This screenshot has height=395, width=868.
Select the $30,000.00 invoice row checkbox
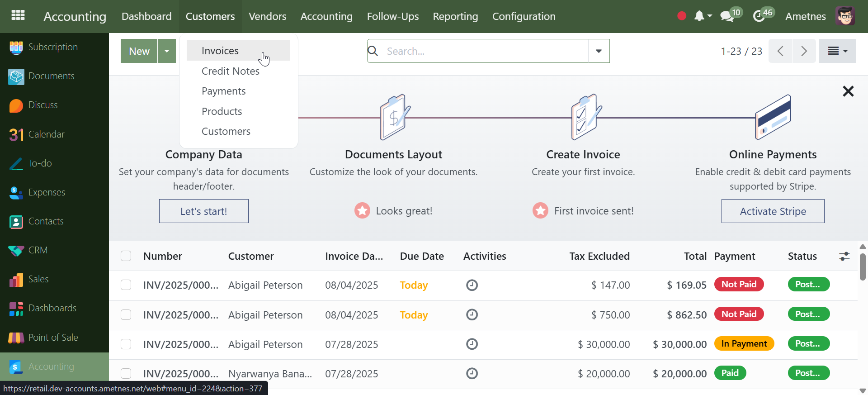(x=126, y=344)
